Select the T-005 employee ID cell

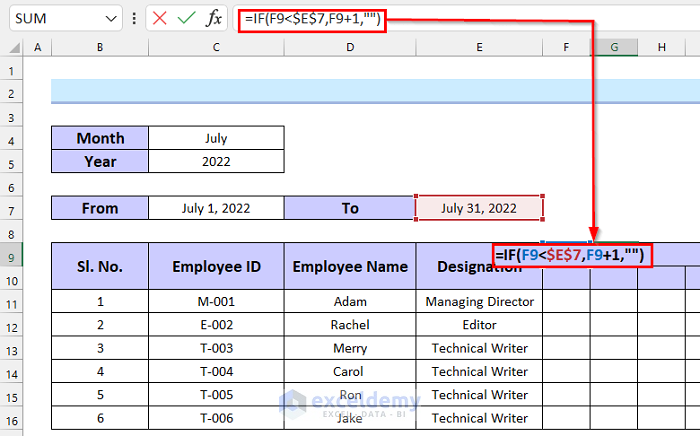pyautogui.click(x=216, y=394)
